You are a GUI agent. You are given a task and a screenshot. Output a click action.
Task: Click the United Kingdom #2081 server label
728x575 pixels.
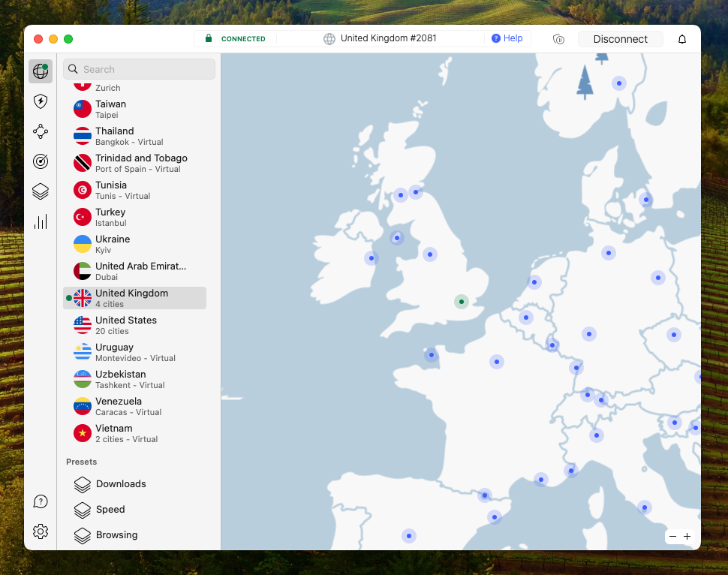click(x=388, y=38)
